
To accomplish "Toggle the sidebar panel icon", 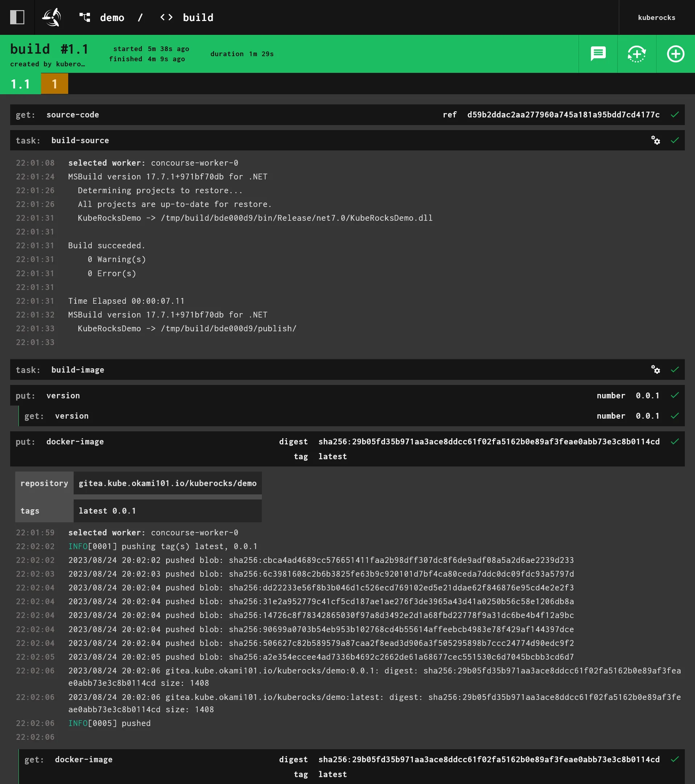I will (17, 17).
